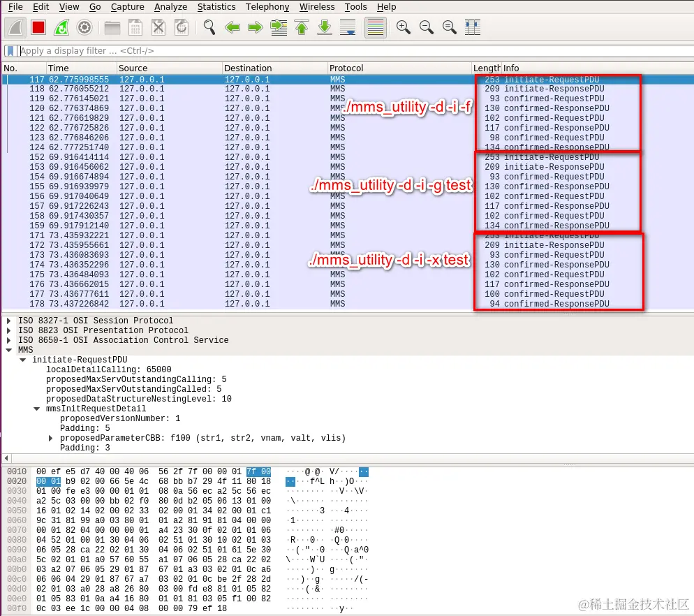Image resolution: width=694 pixels, height=616 pixels.
Task: Toggle auto-scroll during live capture
Action: 348,27
